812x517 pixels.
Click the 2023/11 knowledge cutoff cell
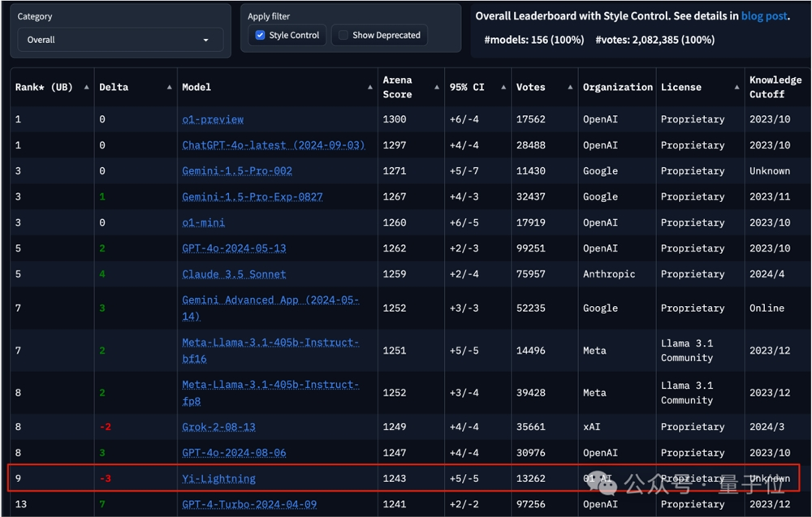pos(770,196)
